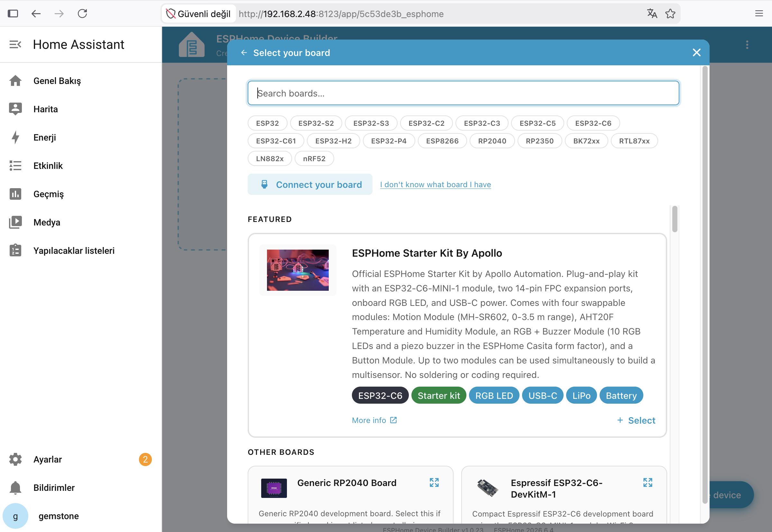772x532 pixels.
Task: Filter boards by LN882x chip
Action: click(270, 158)
